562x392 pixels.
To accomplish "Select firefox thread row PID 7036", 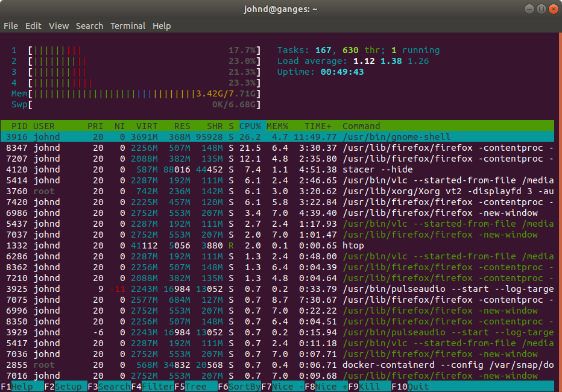I will (277, 354).
